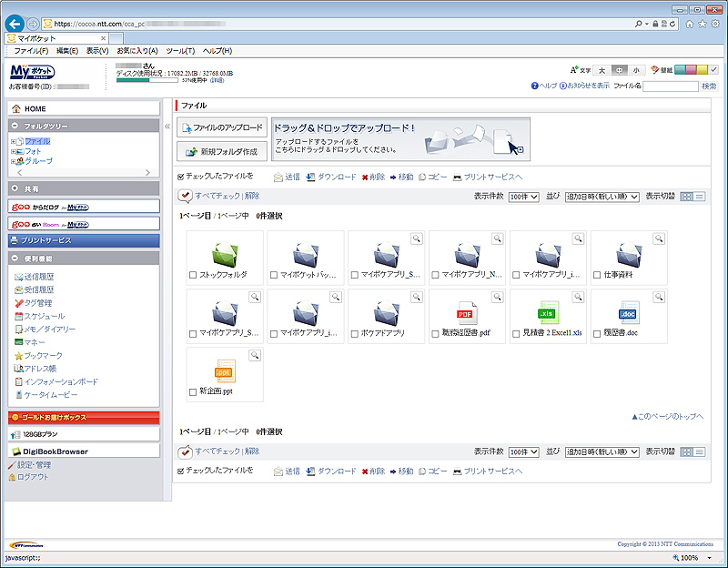Select the マイポケット browser tab

coord(56,38)
